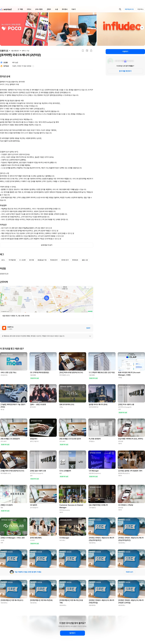Open the 인플루디오 company name link
The image size is (145, 644).
tap(4, 51)
